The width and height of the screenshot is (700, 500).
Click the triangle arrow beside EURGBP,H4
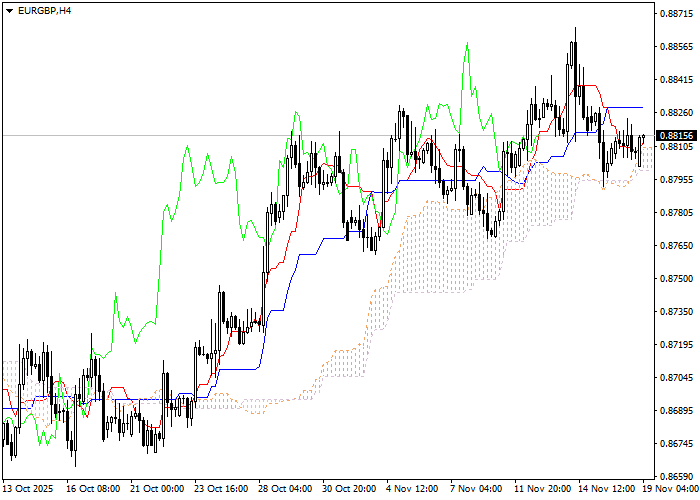click(9, 10)
